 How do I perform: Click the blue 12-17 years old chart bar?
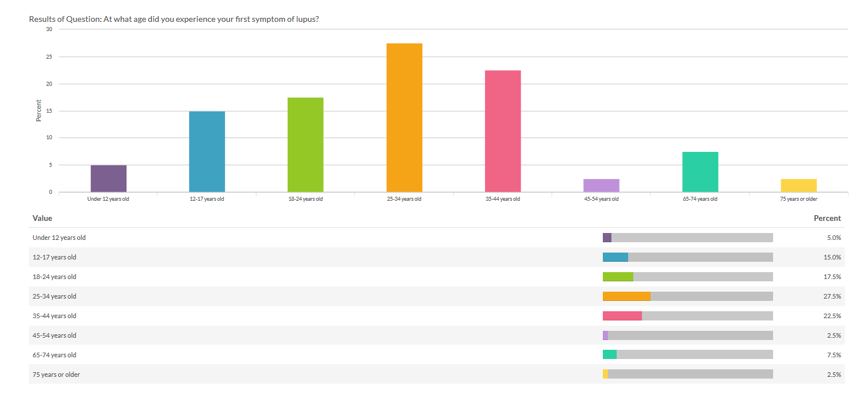[x=207, y=151]
